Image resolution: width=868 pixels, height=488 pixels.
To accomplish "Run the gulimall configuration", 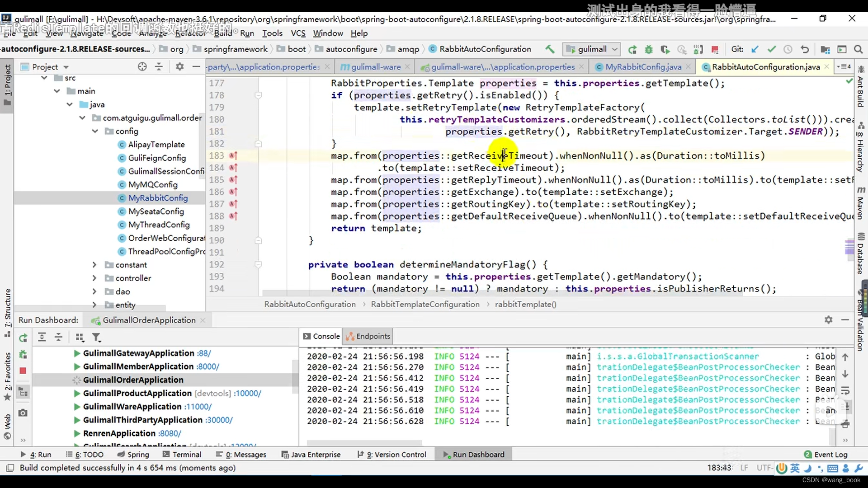I will (x=632, y=49).
